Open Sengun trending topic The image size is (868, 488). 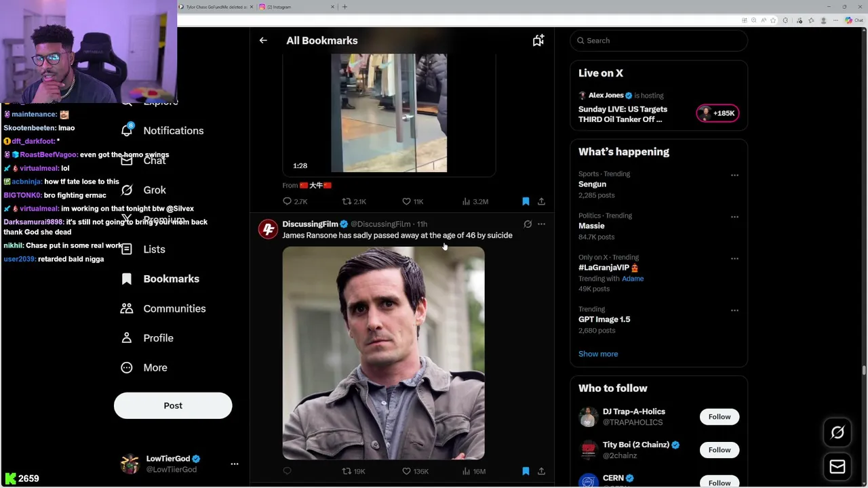coord(592,184)
